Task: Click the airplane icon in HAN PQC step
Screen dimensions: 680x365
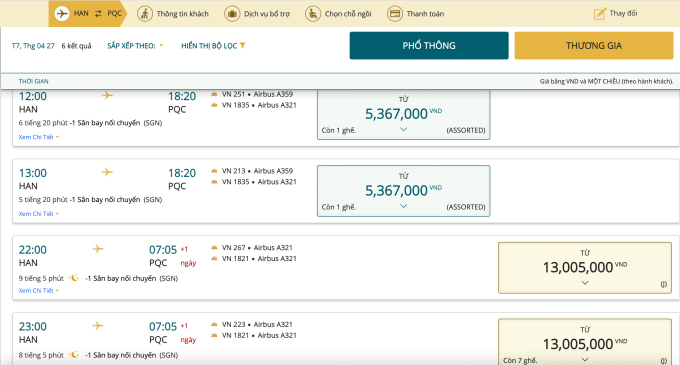Action: point(62,13)
